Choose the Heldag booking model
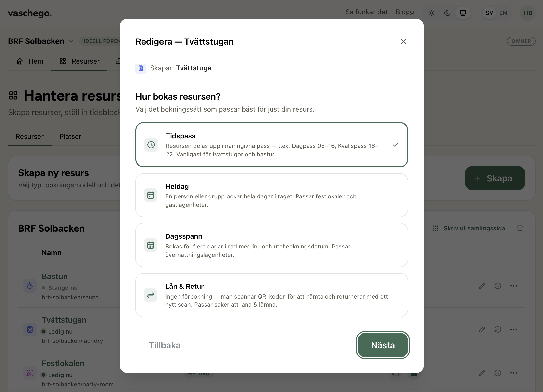The width and height of the screenshot is (543, 392). [x=271, y=195]
